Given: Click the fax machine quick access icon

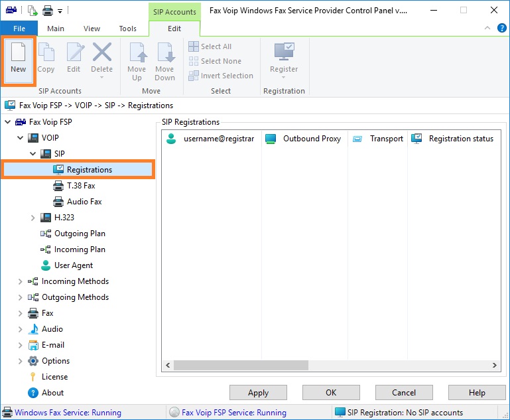Looking at the screenshot, I should coord(11,11).
